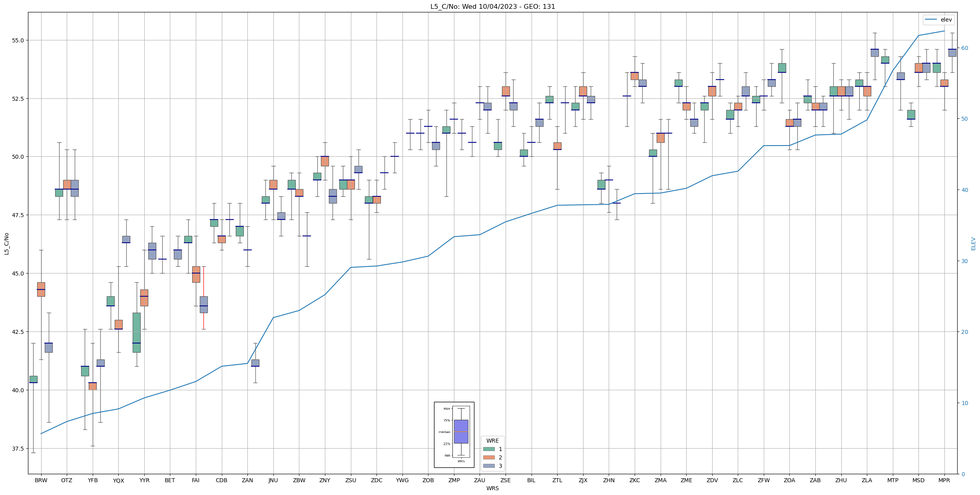Click the 'ZNY' x-axis station label
This screenshot has width=980, height=495.
coord(325,480)
